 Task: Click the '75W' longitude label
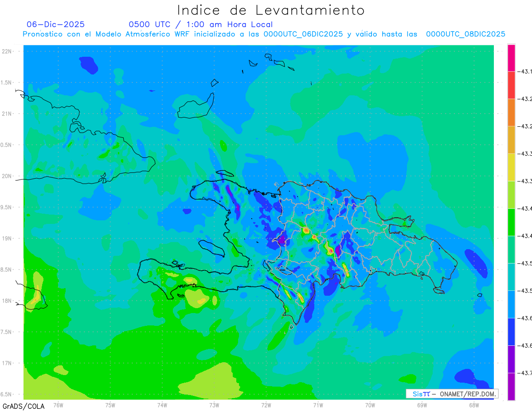[x=110, y=405]
